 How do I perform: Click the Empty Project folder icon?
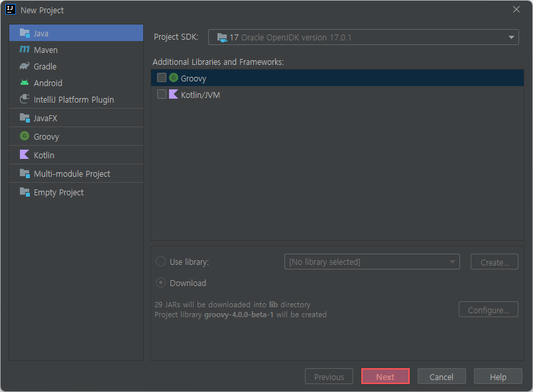click(25, 192)
